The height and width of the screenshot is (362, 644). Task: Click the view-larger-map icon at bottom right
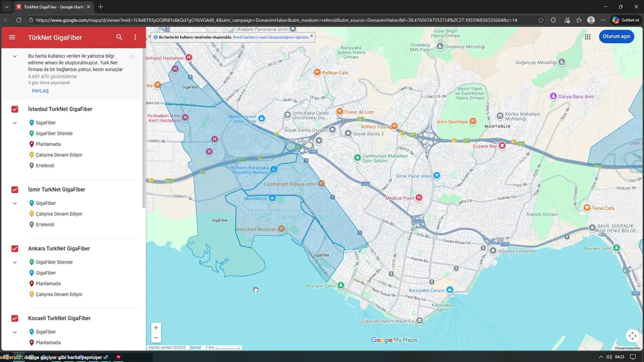click(632, 336)
